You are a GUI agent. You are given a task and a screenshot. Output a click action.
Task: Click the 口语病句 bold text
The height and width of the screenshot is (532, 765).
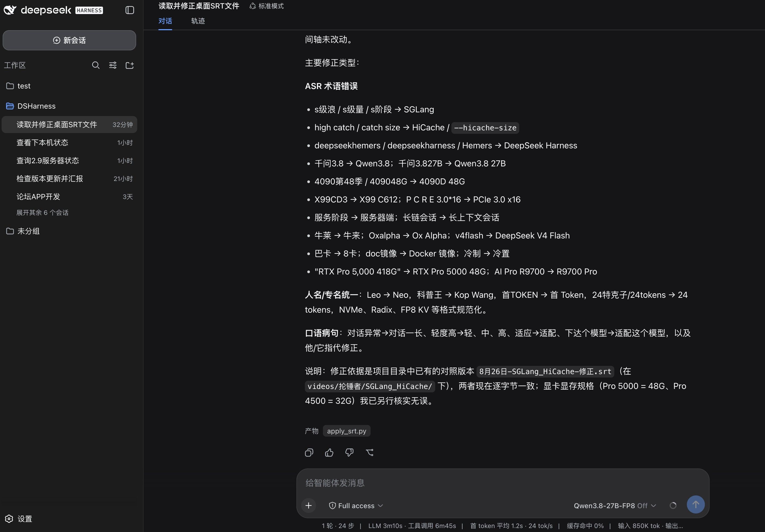click(322, 333)
